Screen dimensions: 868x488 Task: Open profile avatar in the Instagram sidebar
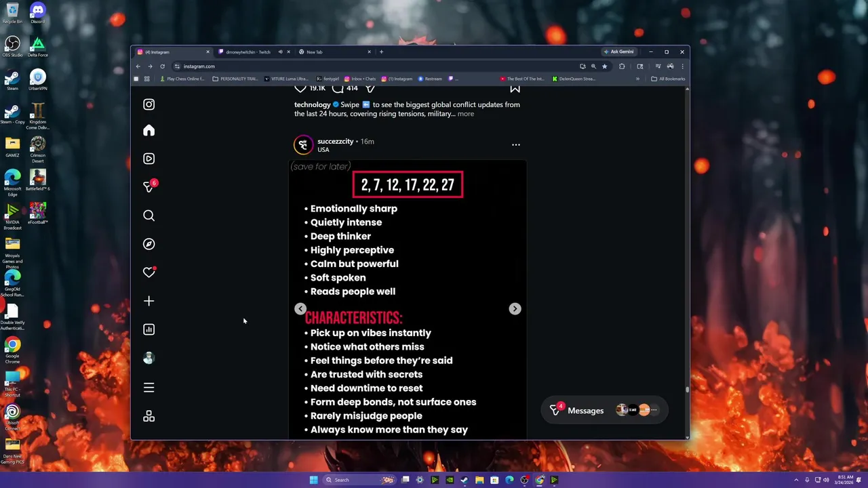(149, 359)
